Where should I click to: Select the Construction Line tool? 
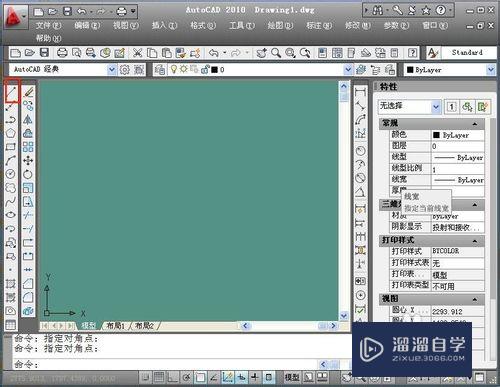coord(11,107)
